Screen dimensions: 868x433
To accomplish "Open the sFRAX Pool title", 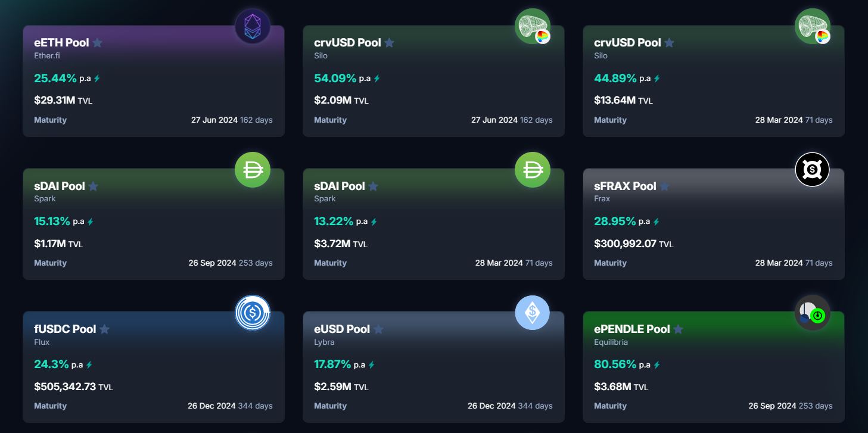I will coord(625,186).
